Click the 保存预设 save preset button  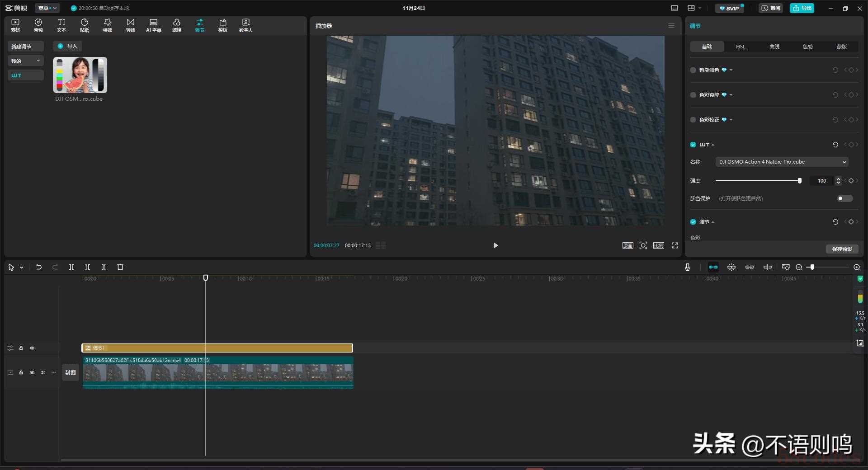(x=842, y=249)
